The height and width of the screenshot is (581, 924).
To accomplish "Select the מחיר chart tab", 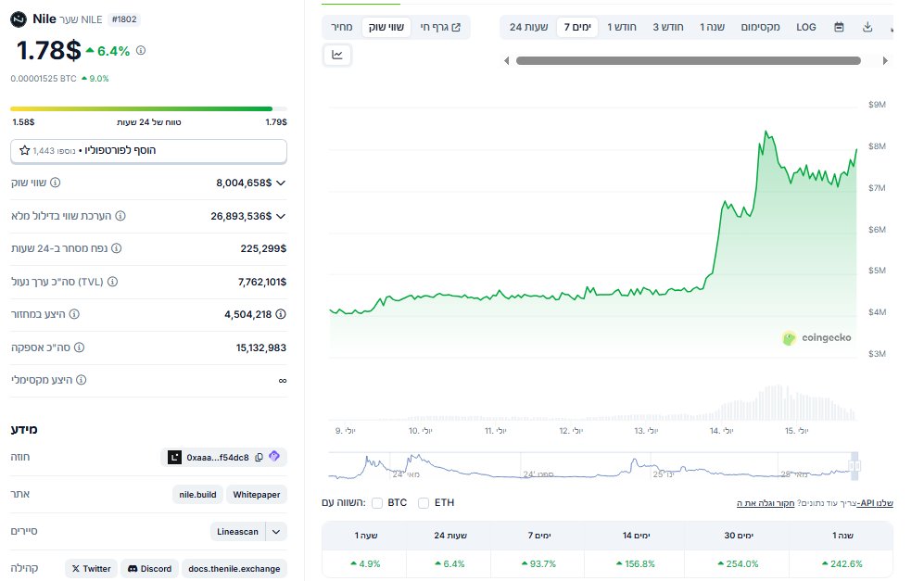I will pyautogui.click(x=342, y=27).
